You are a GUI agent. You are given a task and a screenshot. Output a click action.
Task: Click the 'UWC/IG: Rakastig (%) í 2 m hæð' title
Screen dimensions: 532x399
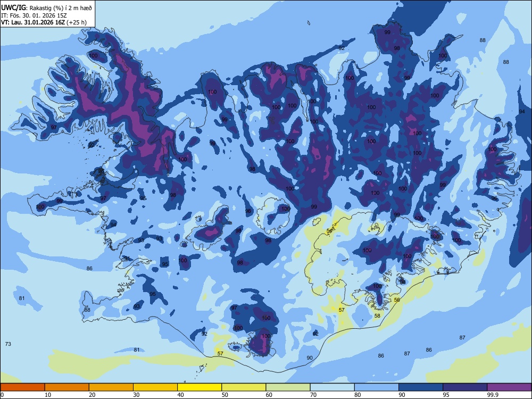click(x=46, y=8)
